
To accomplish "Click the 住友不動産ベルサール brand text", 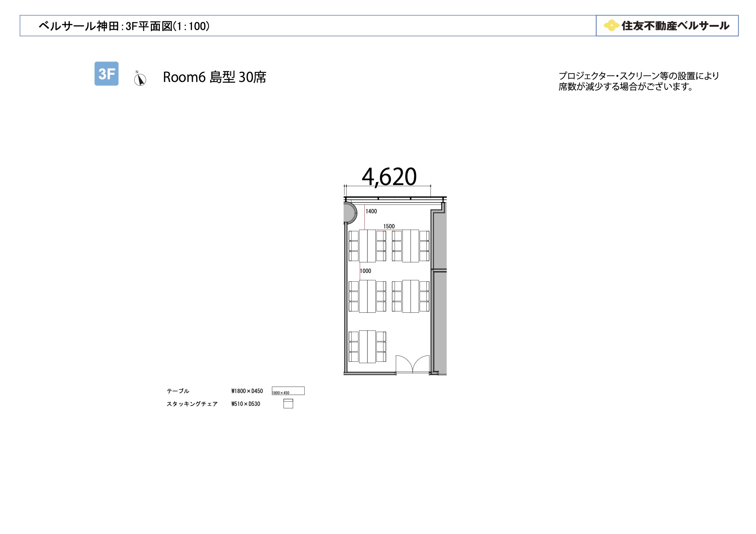I will click(675, 26).
